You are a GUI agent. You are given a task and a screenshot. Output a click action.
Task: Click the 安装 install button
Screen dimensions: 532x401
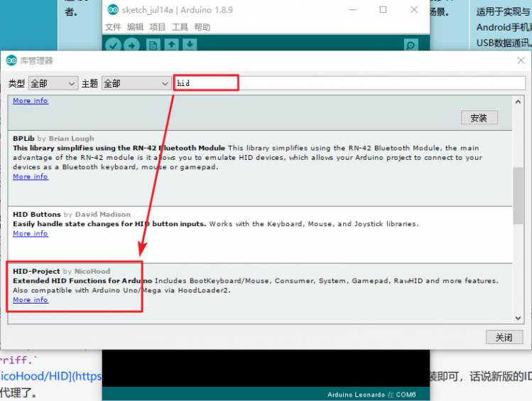479,117
